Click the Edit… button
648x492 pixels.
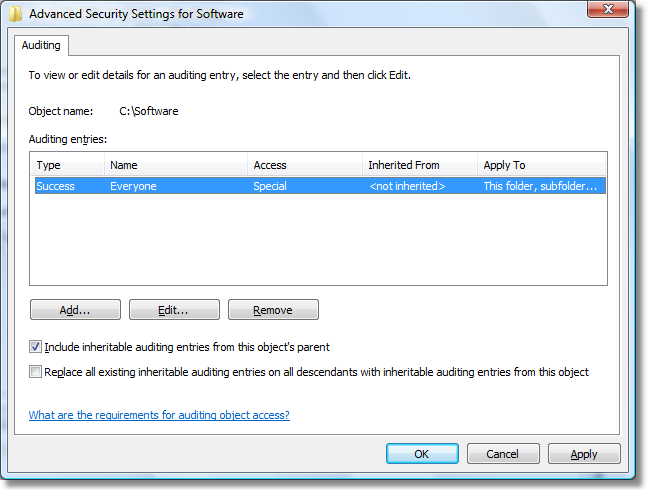tap(174, 310)
